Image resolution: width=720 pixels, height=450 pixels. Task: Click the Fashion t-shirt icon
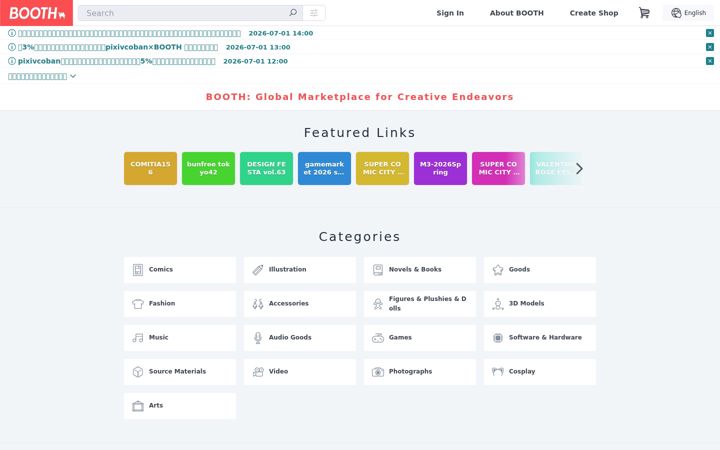(138, 304)
